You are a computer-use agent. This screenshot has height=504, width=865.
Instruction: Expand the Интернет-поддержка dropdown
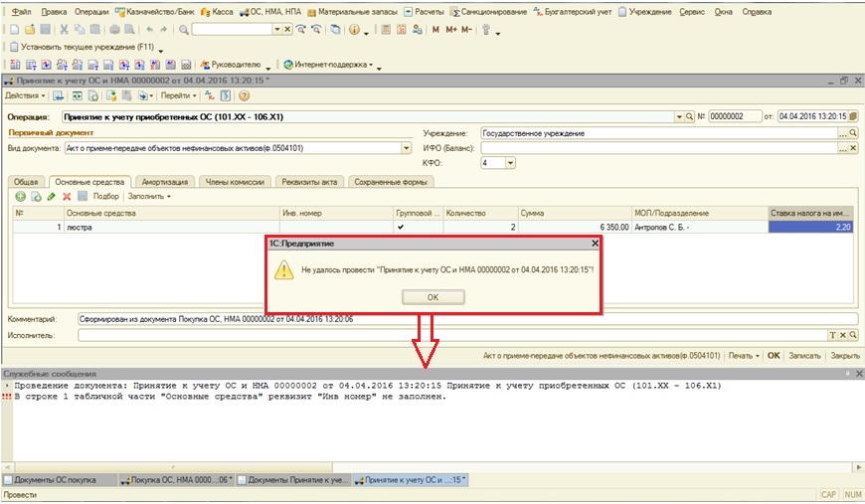[x=328, y=65]
